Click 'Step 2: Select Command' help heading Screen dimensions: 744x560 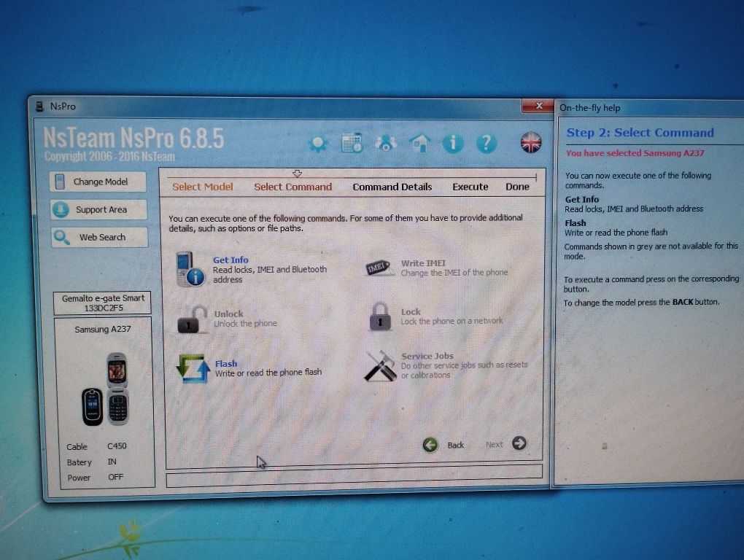[640, 133]
